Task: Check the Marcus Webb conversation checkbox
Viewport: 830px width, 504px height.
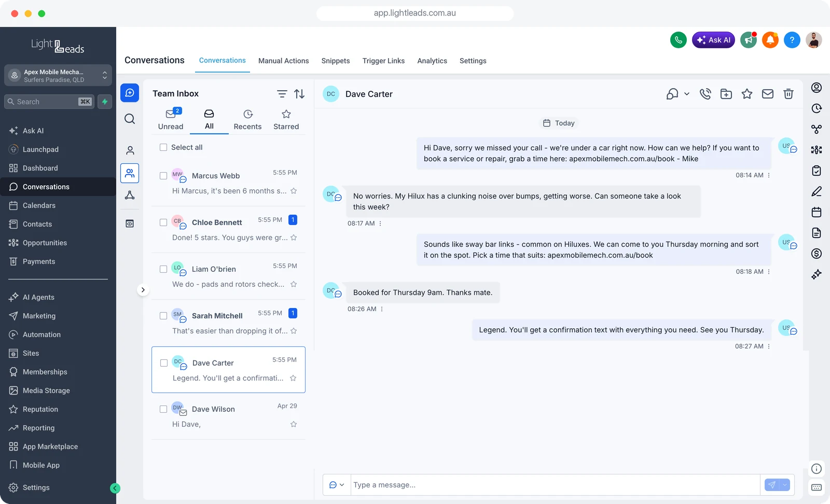Action: point(163,176)
